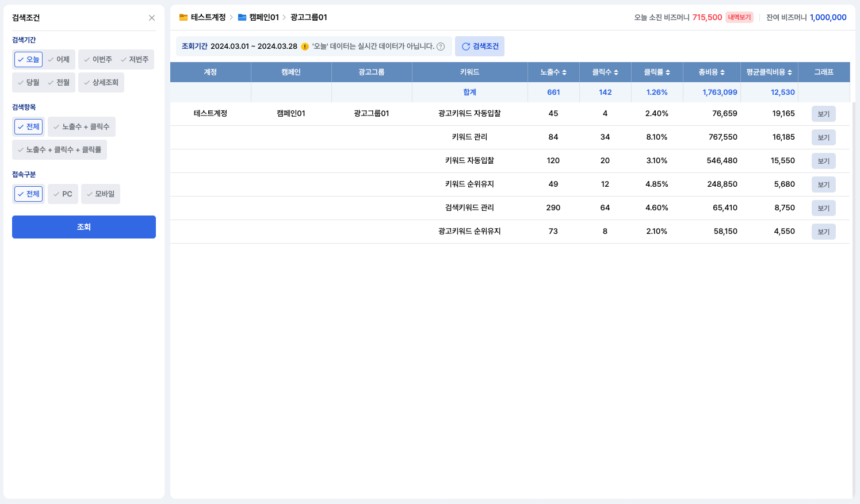Image resolution: width=860 pixels, height=504 pixels.
Task: Select the PC access type filter
Action: tap(63, 194)
